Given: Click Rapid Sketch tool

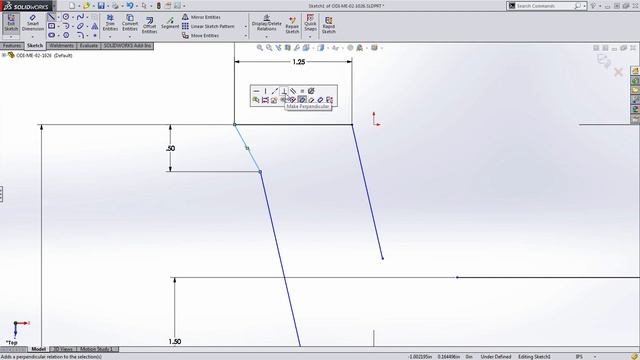Looking at the screenshot, I should [x=329, y=25].
